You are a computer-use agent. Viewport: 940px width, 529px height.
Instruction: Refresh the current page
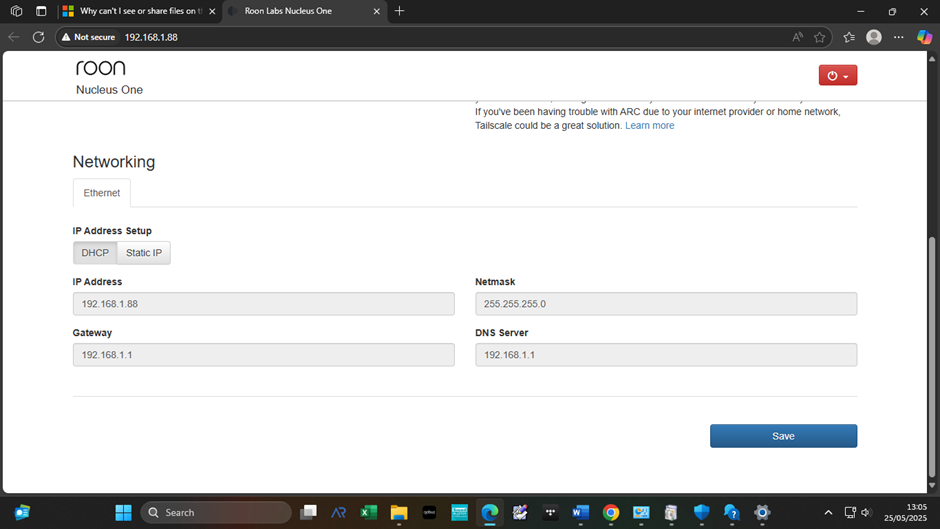38,37
